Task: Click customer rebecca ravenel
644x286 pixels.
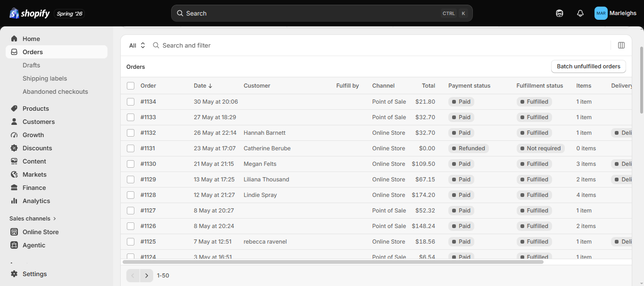Action: (265, 242)
